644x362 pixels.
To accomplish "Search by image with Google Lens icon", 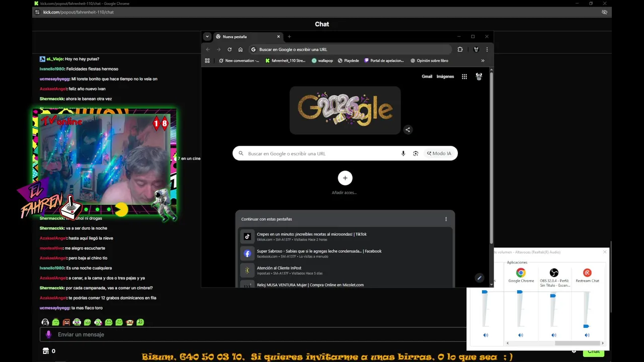I will coord(416,153).
